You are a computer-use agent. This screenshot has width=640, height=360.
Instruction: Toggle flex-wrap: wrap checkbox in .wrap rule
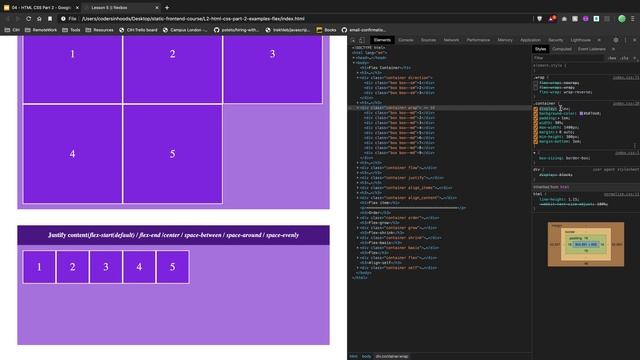pos(536,87)
